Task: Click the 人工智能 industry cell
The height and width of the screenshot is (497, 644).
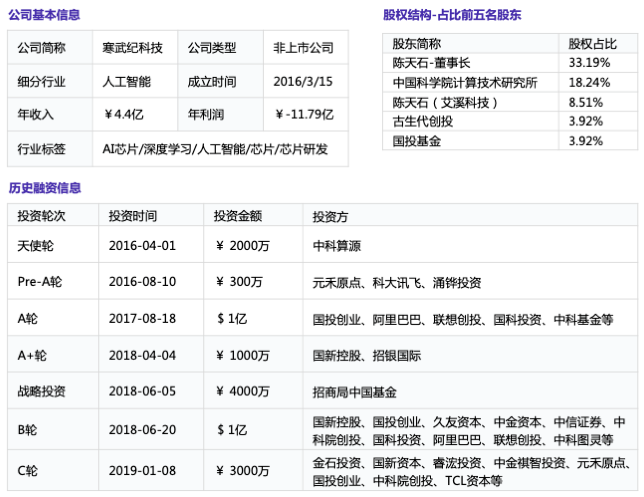Action: click(x=128, y=81)
